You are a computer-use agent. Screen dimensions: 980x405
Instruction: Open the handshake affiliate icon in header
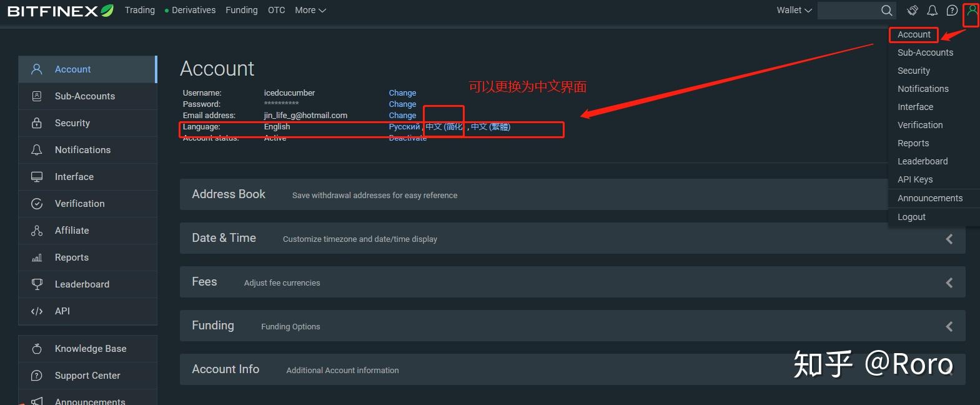click(x=913, y=10)
